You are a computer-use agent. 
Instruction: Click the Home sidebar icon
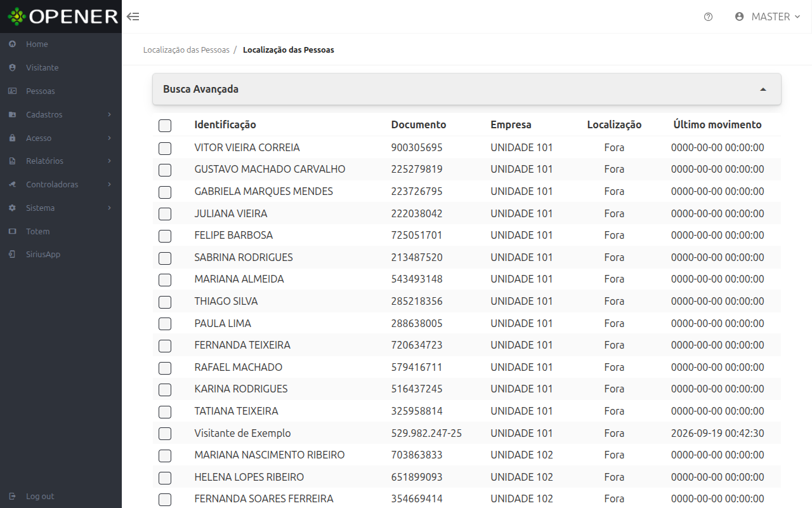click(x=12, y=44)
